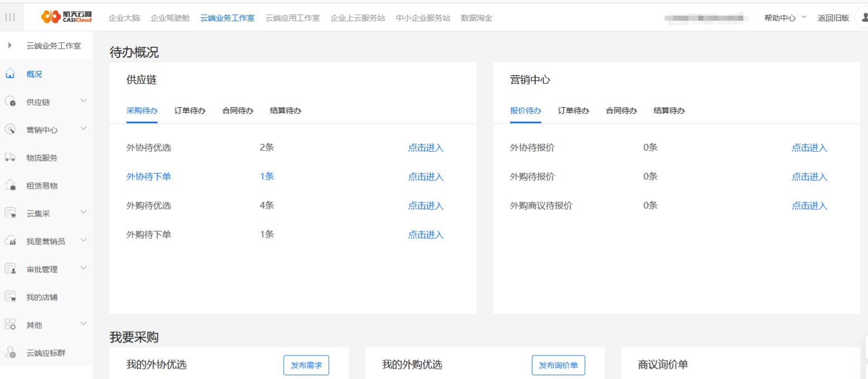The image size is (868, 379).
Task: Click the 返回旧版 link
Action: (833, 18)
